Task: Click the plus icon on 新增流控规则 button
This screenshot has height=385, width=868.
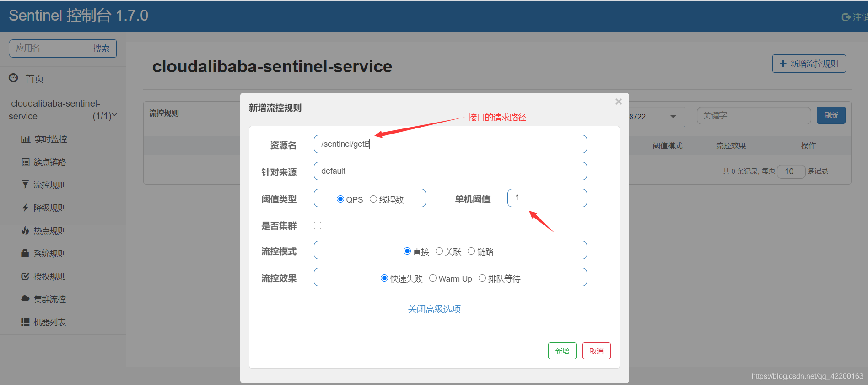Action: coord(783,64)
